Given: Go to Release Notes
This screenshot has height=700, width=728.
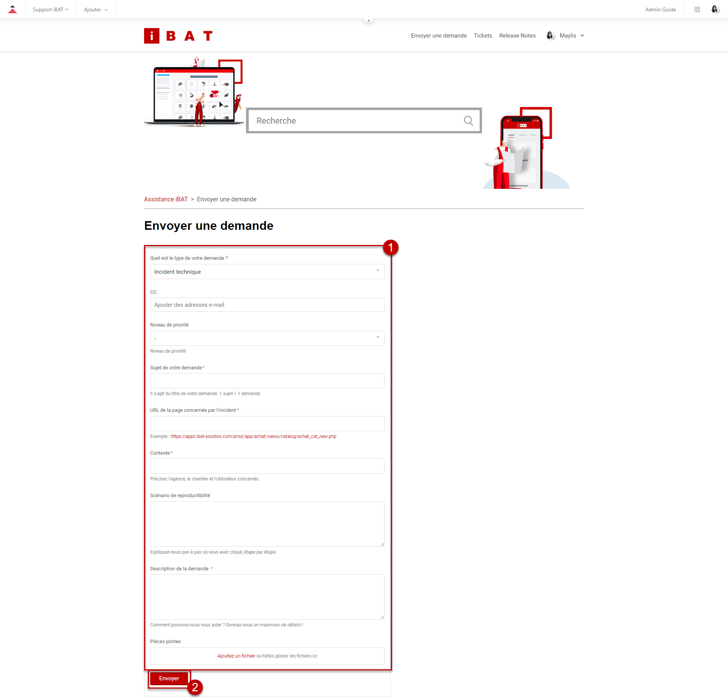Looking at the screenshot, I should tap(517, 36).
